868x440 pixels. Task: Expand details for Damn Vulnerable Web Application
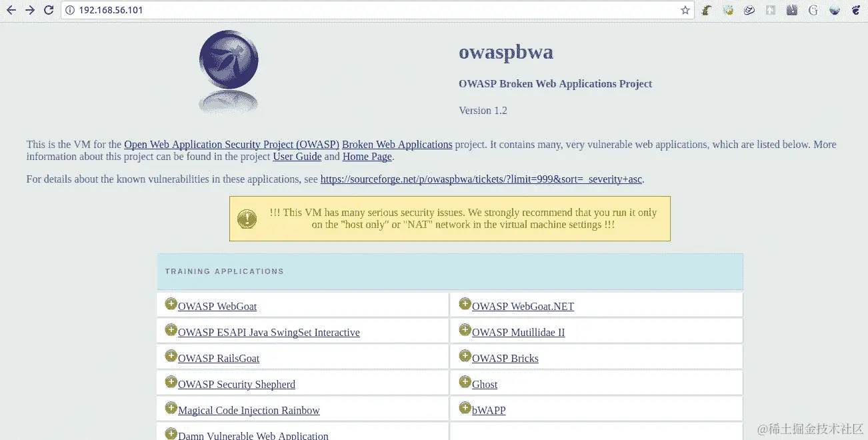click(x=171, y=433)
